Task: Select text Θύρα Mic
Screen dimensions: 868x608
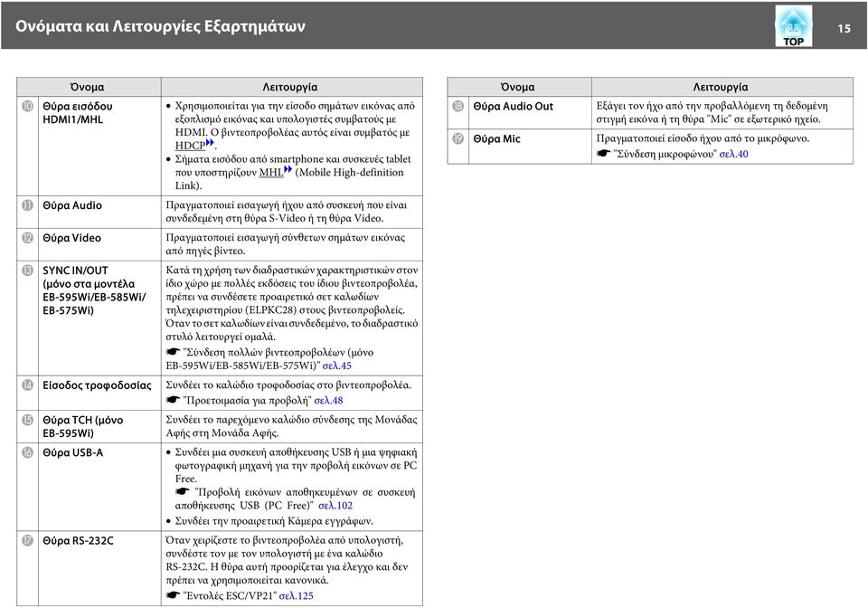Action: click(496, 138)
